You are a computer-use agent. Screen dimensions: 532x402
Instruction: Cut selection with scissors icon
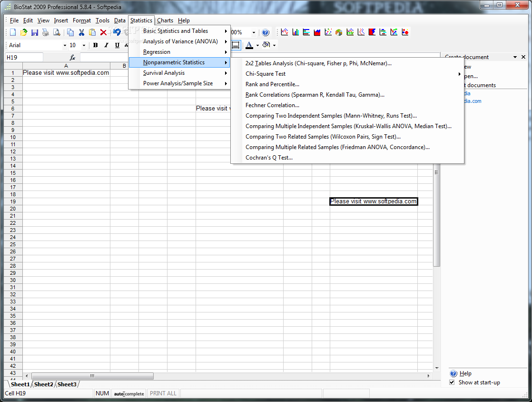[81, 32]
